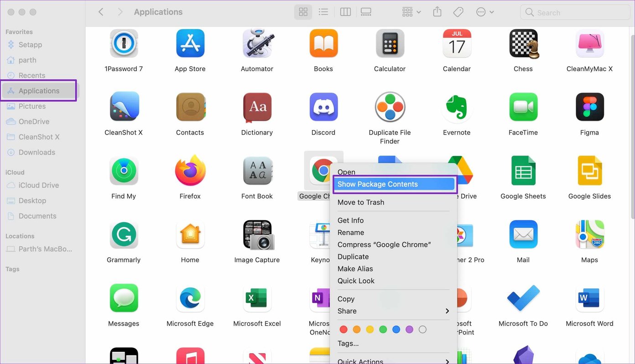Choose Quick Look

394,281
